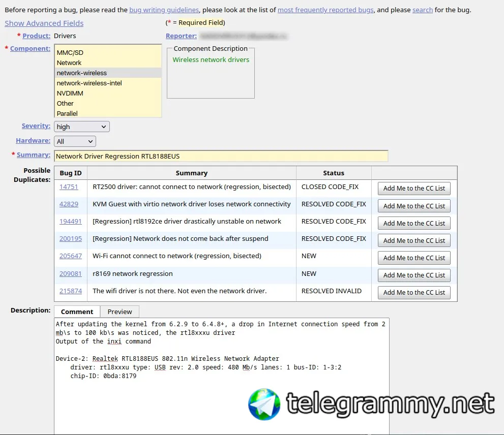The image size is (504, 435).
Task: Select NVDIMM in component list
Action: pos(108,94)
